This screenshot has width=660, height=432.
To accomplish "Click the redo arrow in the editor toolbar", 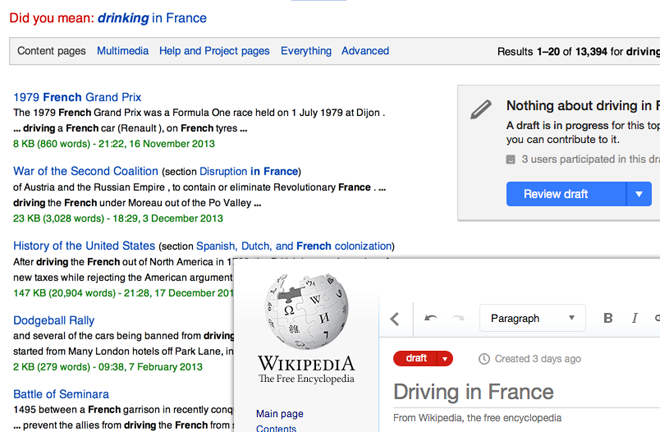I will 458,318.
